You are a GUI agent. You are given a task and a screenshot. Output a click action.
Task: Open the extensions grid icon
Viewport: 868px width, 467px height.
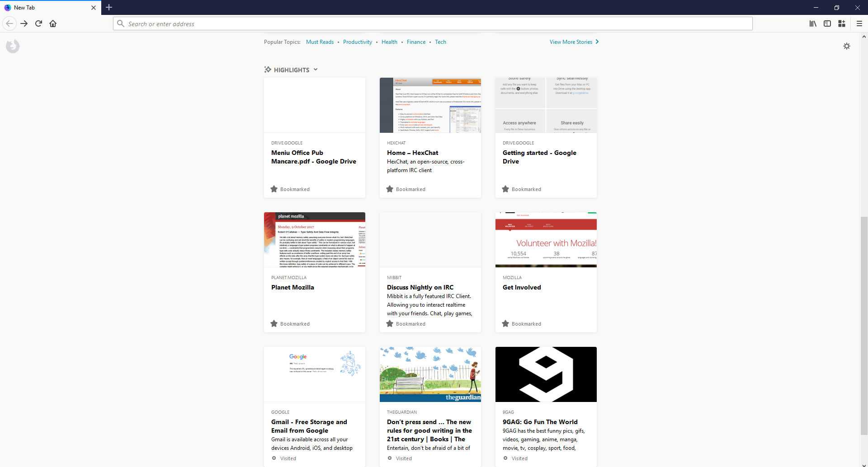click(842, 23)
